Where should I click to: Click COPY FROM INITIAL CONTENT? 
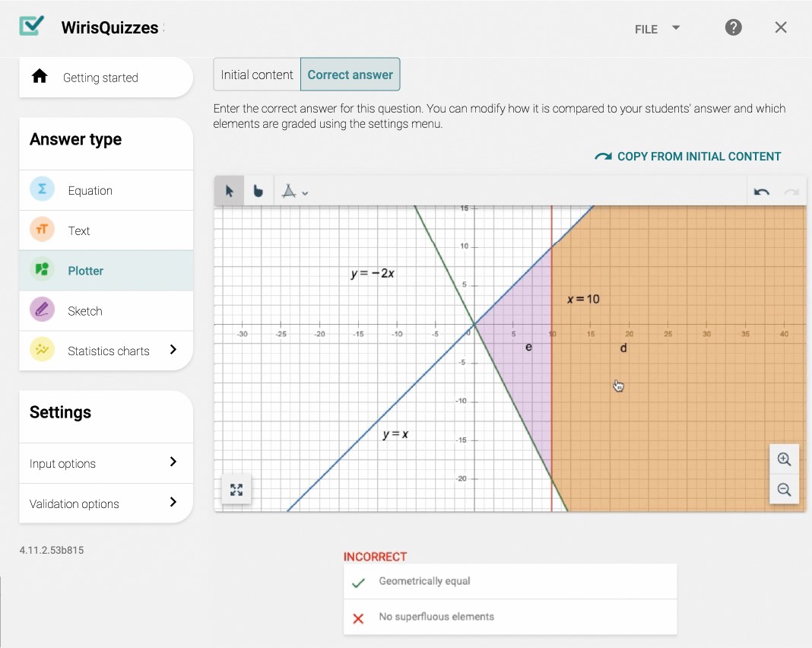pos(687,156)
